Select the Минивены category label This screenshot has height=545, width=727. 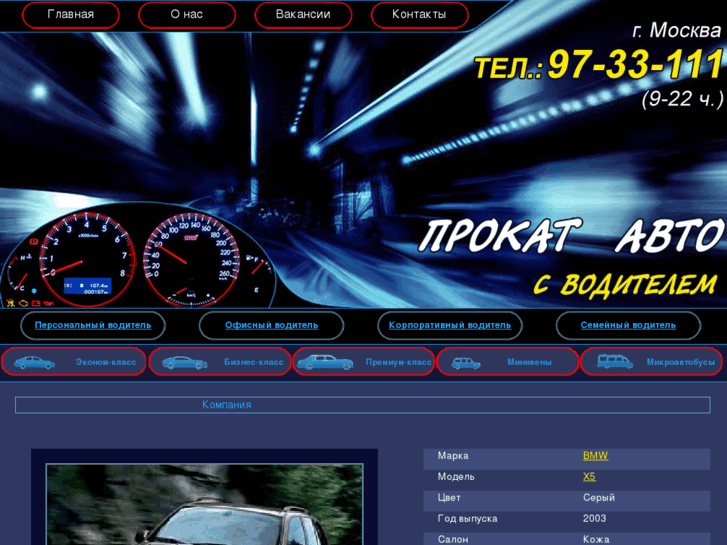pyautogui.click(x=529, y=362)
